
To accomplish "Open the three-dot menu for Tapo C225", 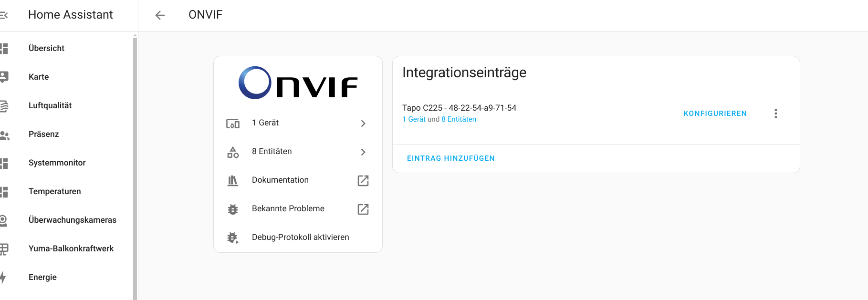I will pos(775,114).
